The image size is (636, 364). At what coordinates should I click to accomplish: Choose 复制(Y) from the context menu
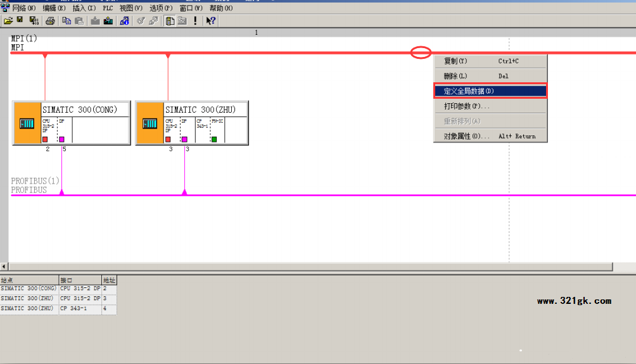point(490,61)
